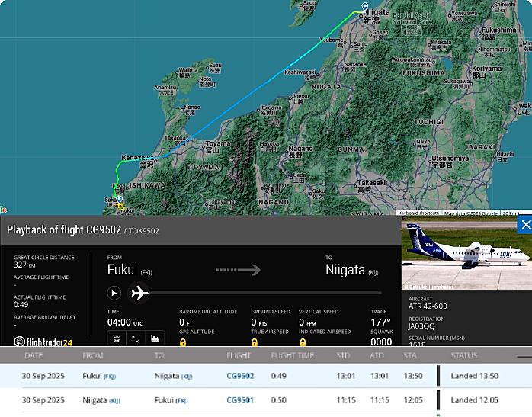Viewport: 532px width, 417px height.
Task: Click the flight route icon below time
Action: [x=136, y=338]
